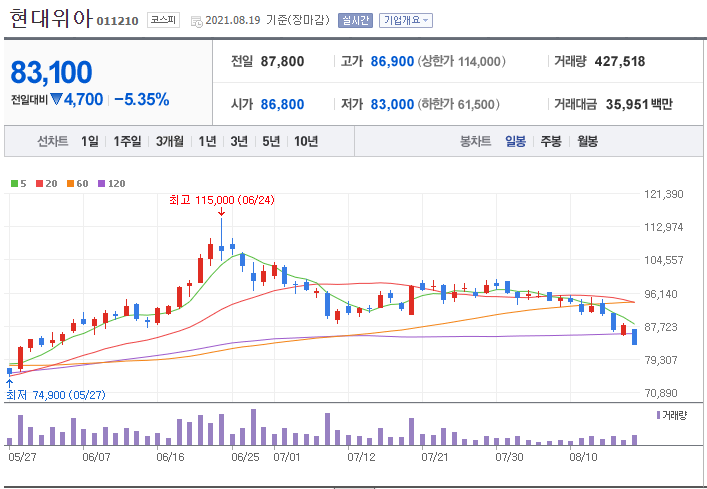This screenshot has height=489, width=707.
Task: Select the 10년 line chart tab
Action: [306, 142]
